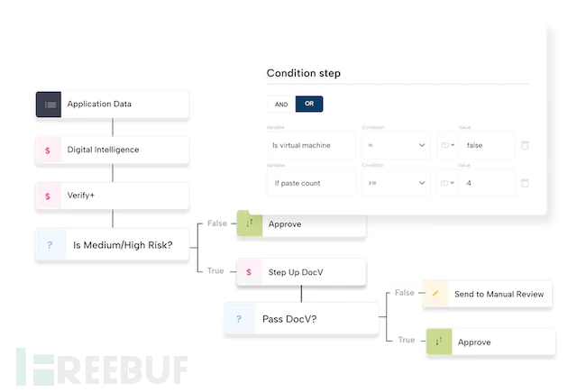Click the Pass DocV? question mark icon
Image resolution: width=586 pixels, height=392 pixels.
(238, 319)
